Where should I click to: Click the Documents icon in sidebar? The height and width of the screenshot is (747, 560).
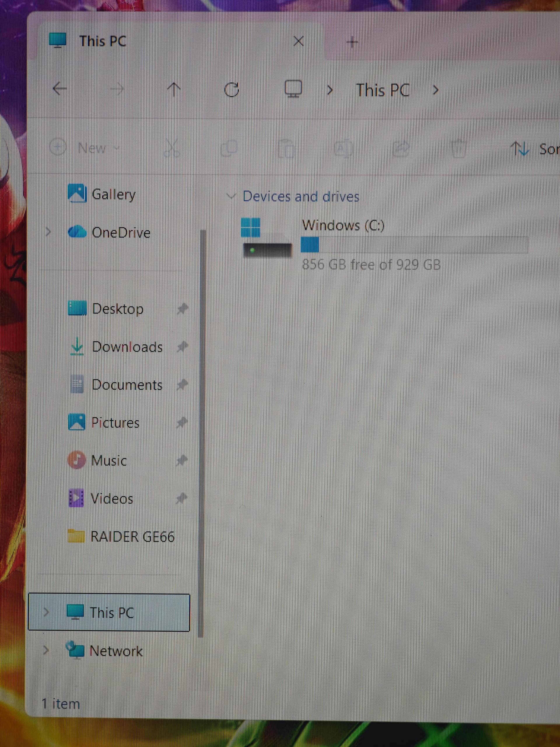point(77,385)
